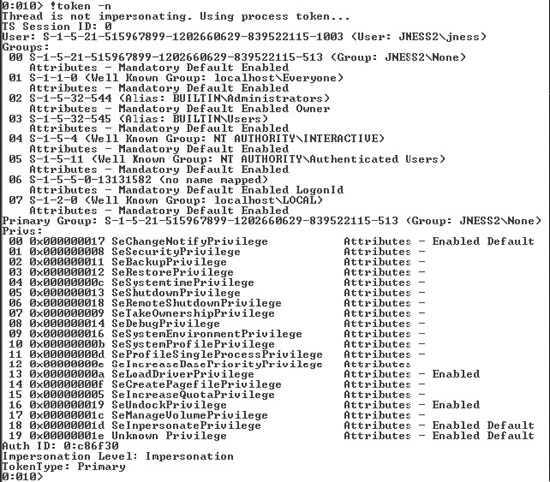This screenshot has width=550, height=482.
Task: Click the BUILTIN\Administrators alias line
Action: point(169,98)
